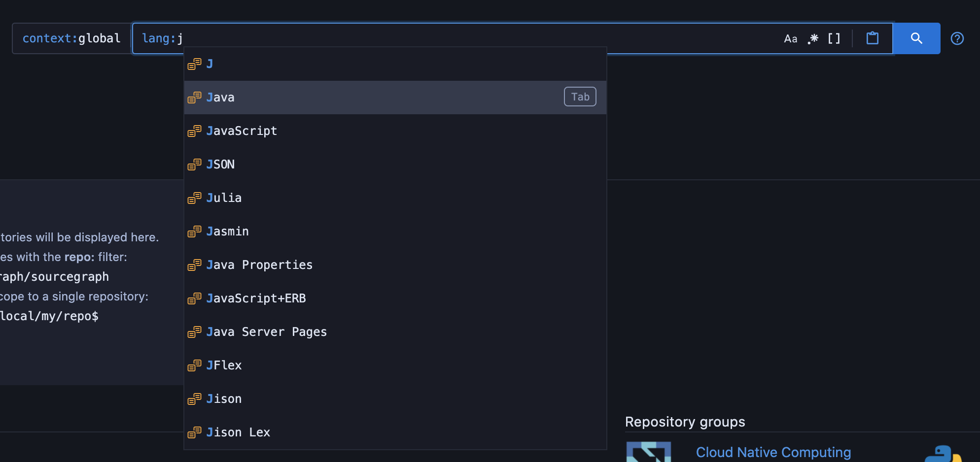
Task: Select the Jison Lex suggestion
Action: [x=395, y=432]
